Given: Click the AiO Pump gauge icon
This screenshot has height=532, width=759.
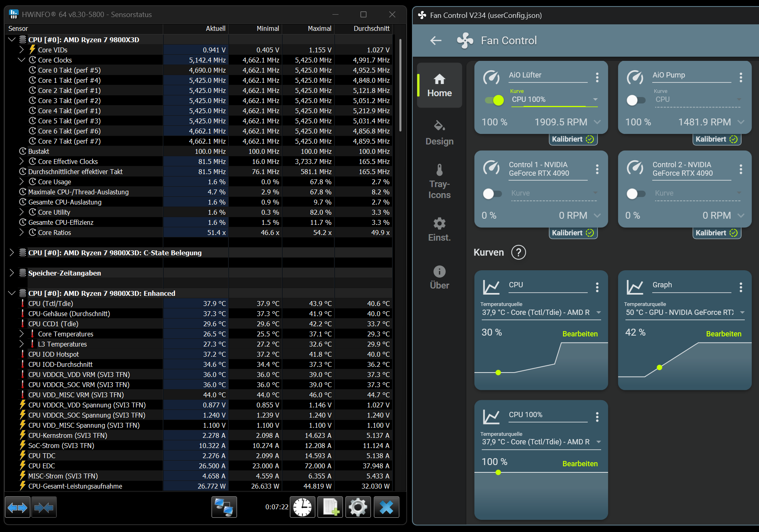Looking at the screenshot, I should [x=635, y=77].
